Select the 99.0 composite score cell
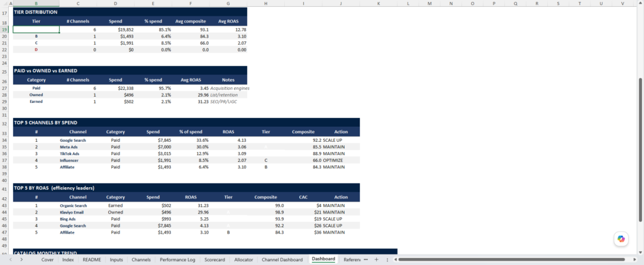 266,205
